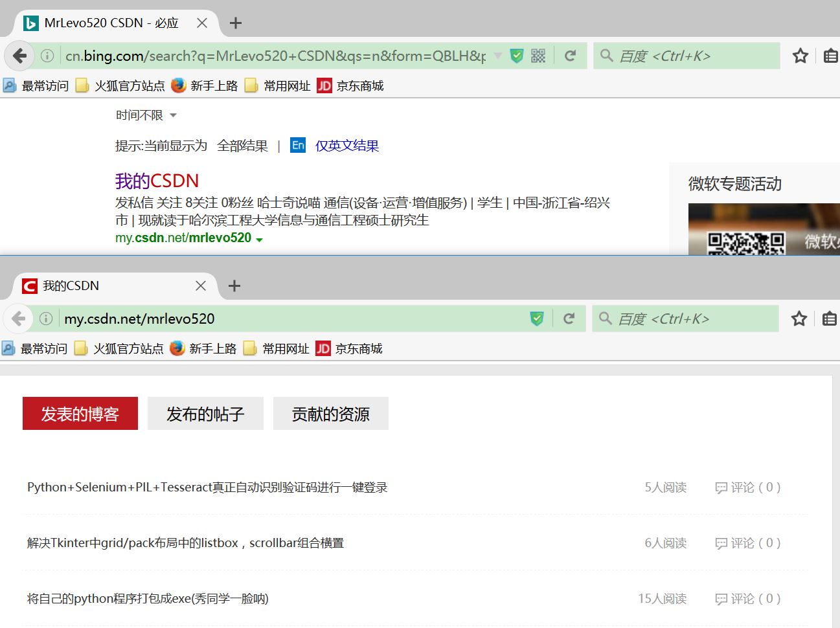Click the cn.bing.com address bar URL

(275, 56)
